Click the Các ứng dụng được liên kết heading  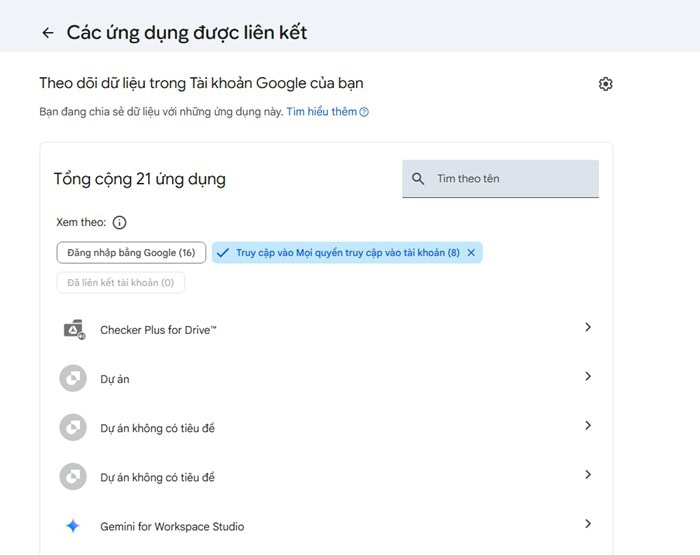coord(187,33)
